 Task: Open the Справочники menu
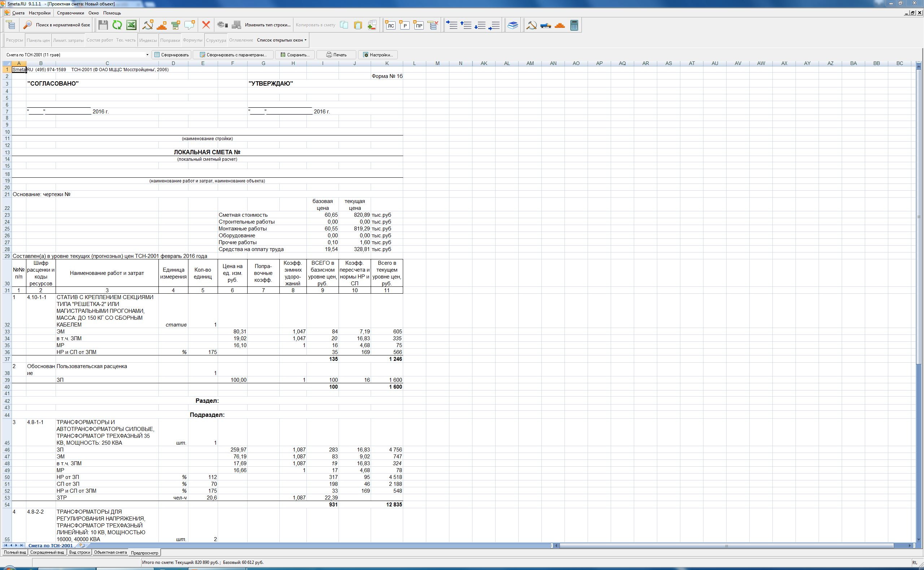pos(70,13)
